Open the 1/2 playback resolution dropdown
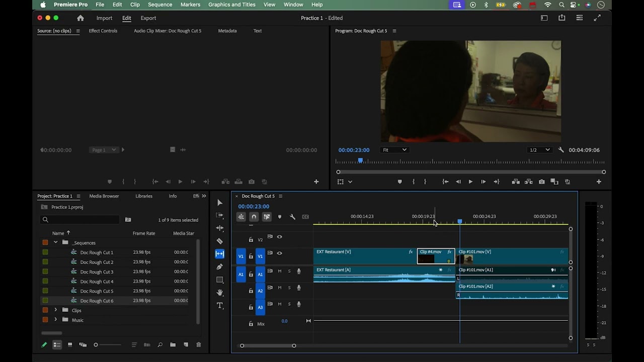 tap(539, 150)
